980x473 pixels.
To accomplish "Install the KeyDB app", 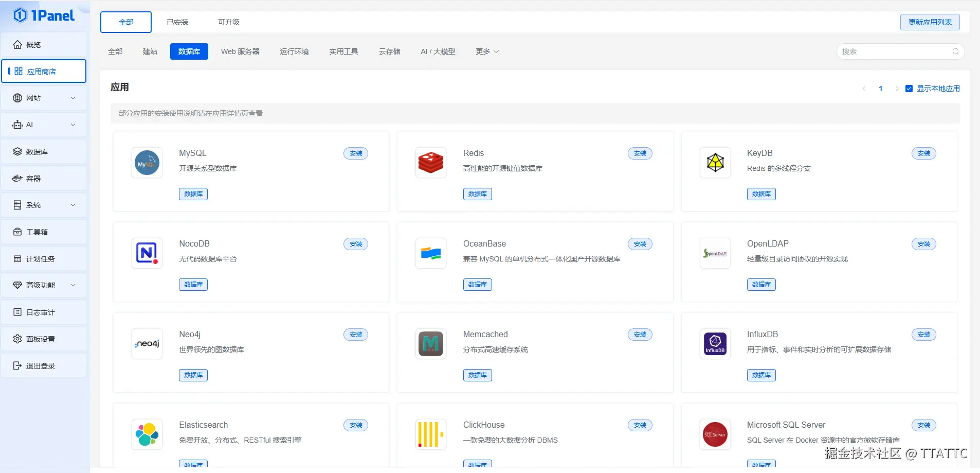I will coord(924,153).
